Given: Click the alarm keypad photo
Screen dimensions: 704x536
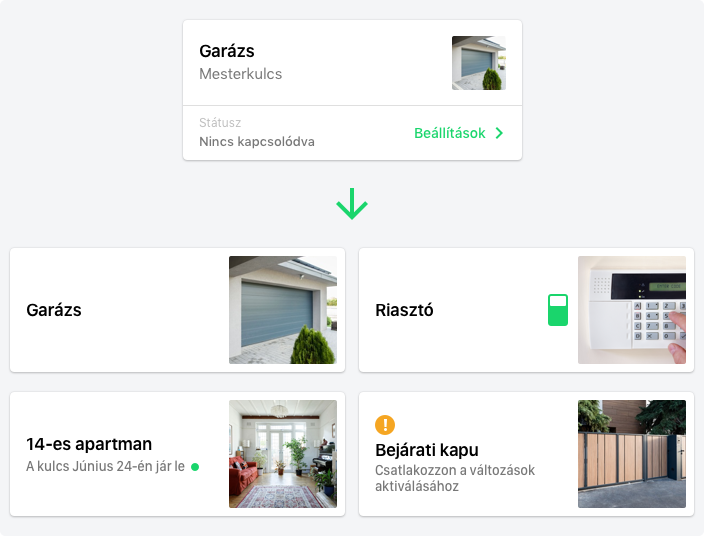Looking at the screenshot, I should (632, 310).
